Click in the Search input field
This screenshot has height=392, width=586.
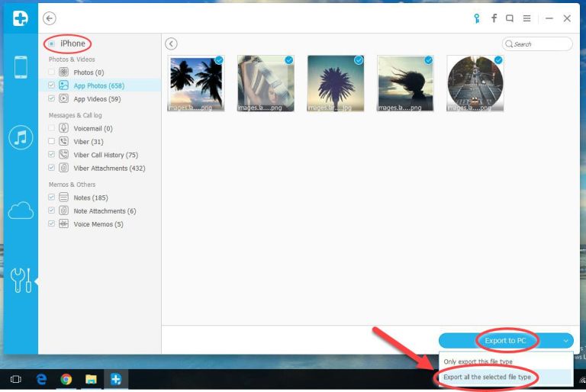537,44
